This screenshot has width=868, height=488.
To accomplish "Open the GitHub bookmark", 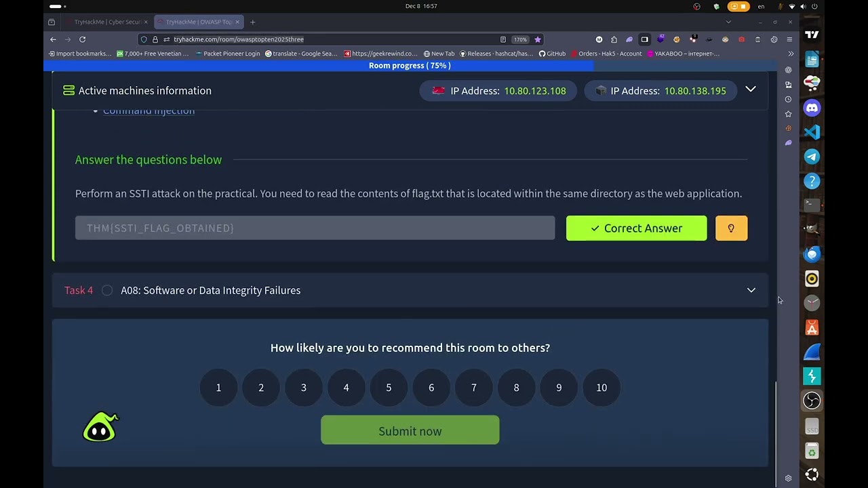I will 552,54.
